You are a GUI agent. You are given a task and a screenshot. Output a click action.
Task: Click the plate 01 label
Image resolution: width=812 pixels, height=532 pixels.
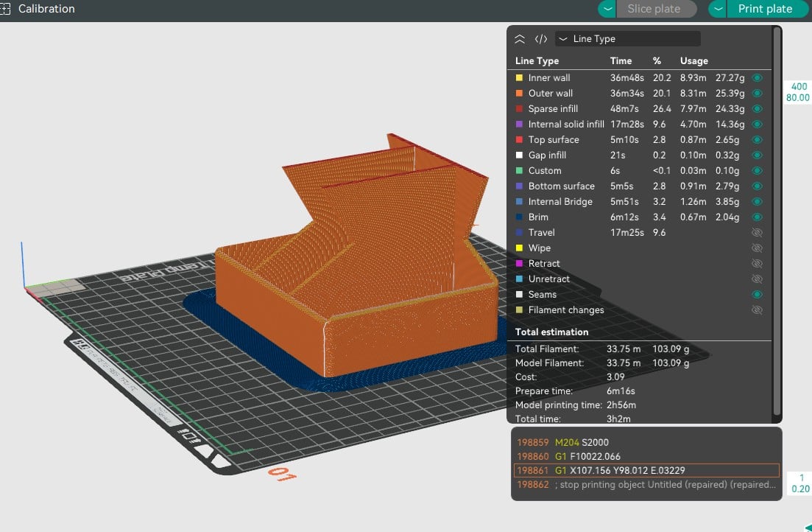282,473
